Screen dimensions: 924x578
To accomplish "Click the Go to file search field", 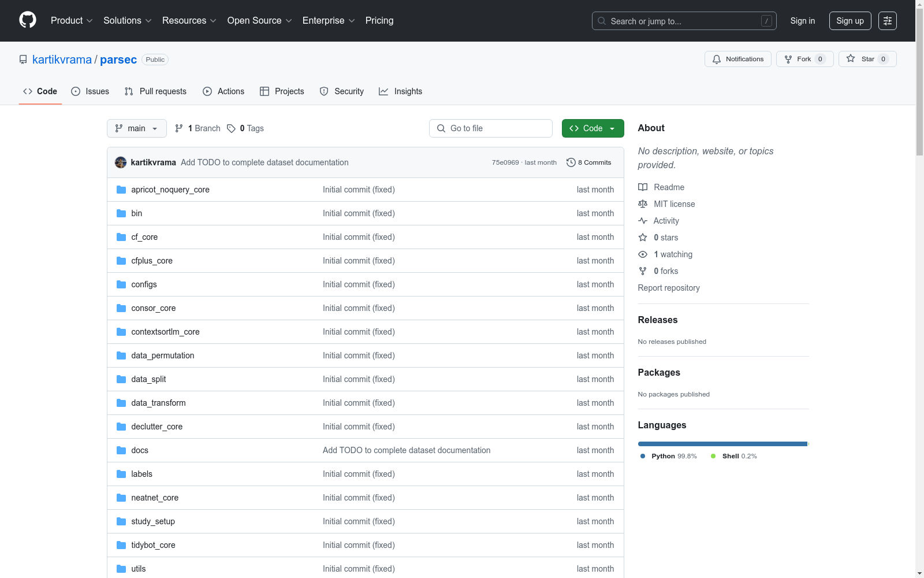I will (x=491, y=128).
